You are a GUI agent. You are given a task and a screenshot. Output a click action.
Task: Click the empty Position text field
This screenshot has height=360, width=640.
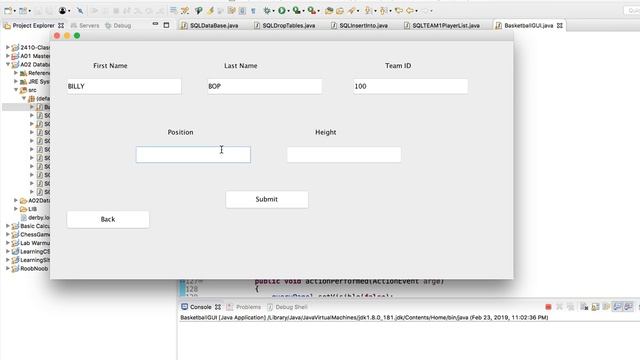tap(193, 155)
